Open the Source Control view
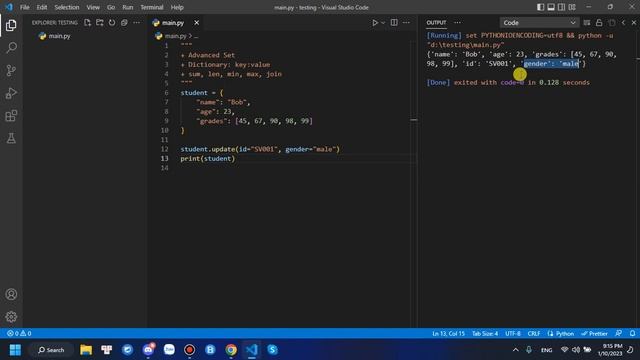 11,70
